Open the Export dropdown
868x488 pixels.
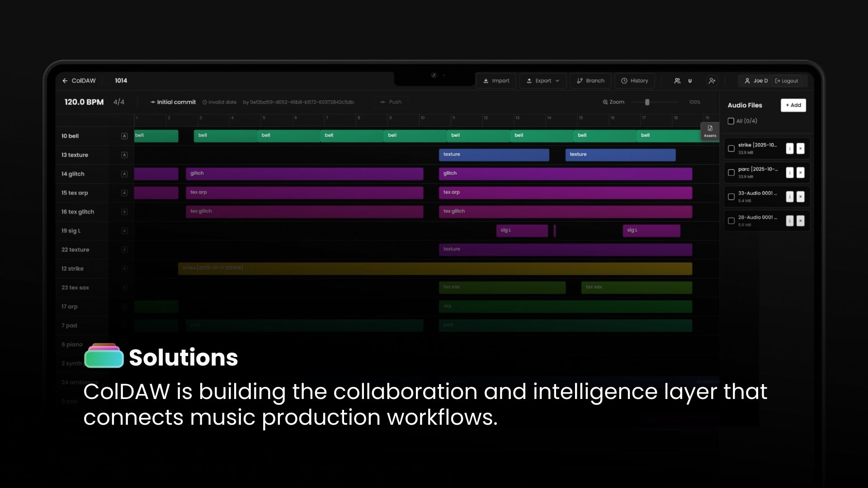tap(543, 81)
